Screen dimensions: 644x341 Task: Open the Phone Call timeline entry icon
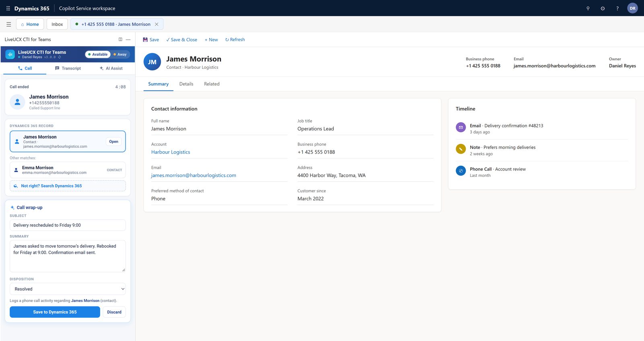pyautogui.click(x=461, y=170)
